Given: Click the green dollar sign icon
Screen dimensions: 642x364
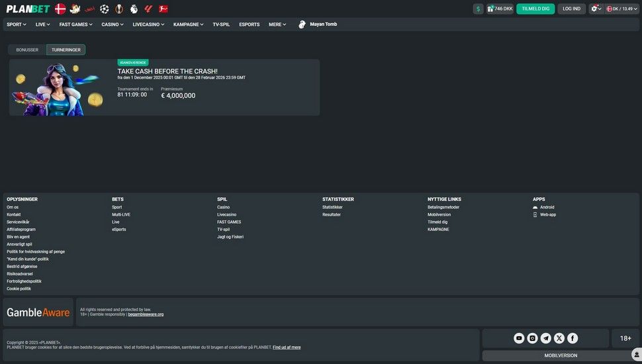Looking at the screenshot, I should click(x=478, y=9).
